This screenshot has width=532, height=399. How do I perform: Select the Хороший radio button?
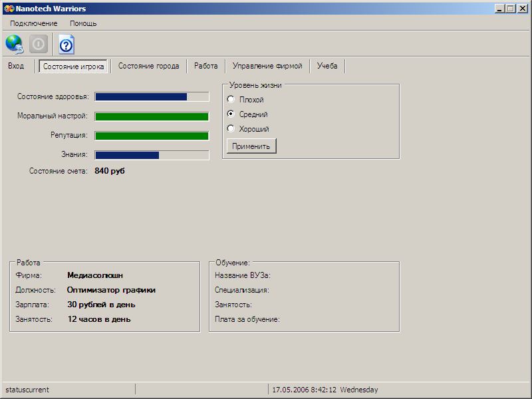click(x=231, y=128)
